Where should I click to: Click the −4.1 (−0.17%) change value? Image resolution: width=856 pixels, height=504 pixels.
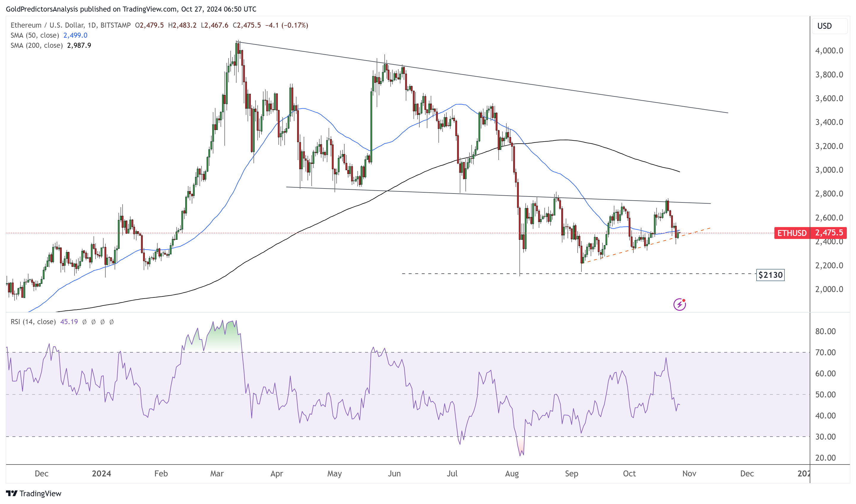point(286,25)
